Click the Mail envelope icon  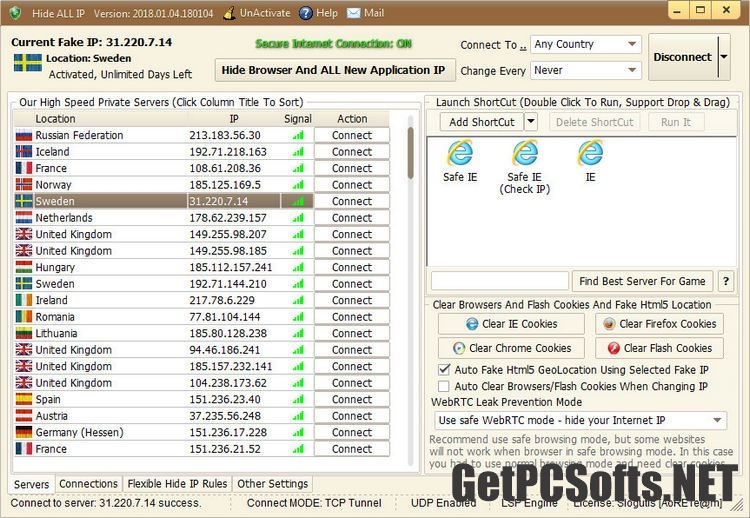pyautogui.click(x=353, y=13)
